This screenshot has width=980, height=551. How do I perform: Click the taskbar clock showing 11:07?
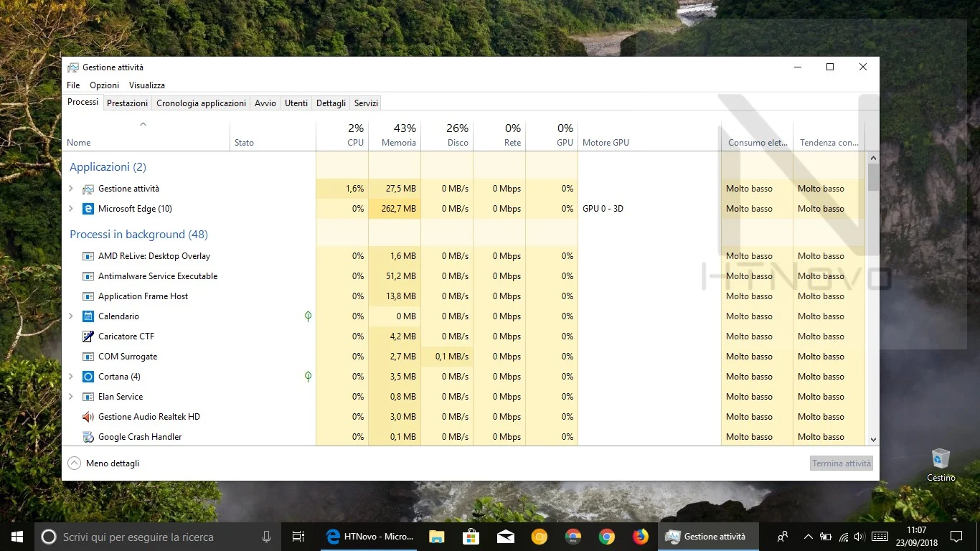(x=916, y=537)
